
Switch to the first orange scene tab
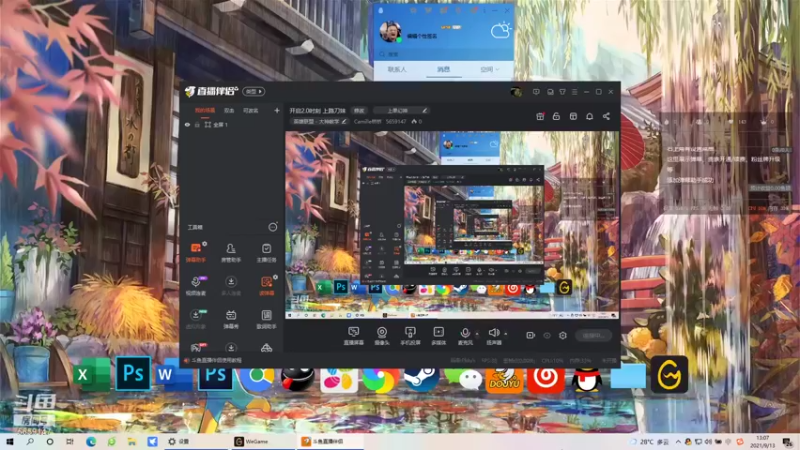pyautogui.click(x=205, y=110)
